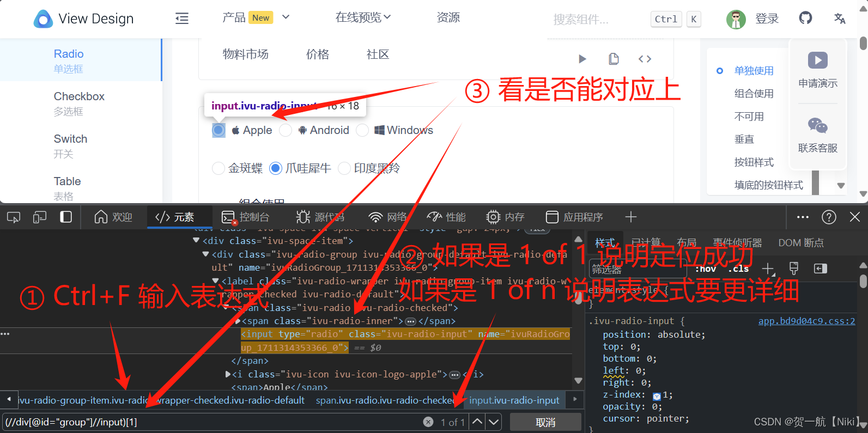Open the 物料市场 menu item
This screenshot has width=868, height=433.
tap(246, 54)
